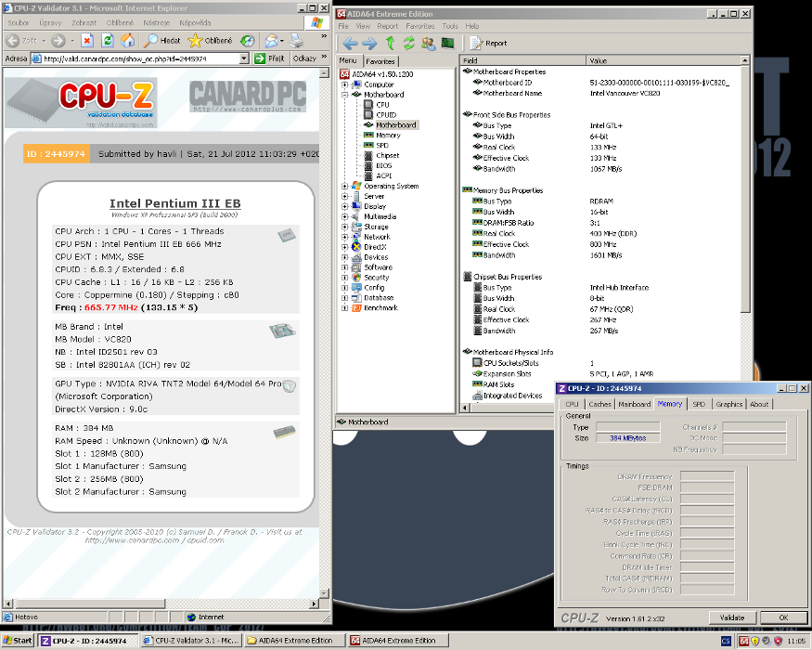Open the address bar dropdown arrow
The image size is (812, 650).
[244, 58]
